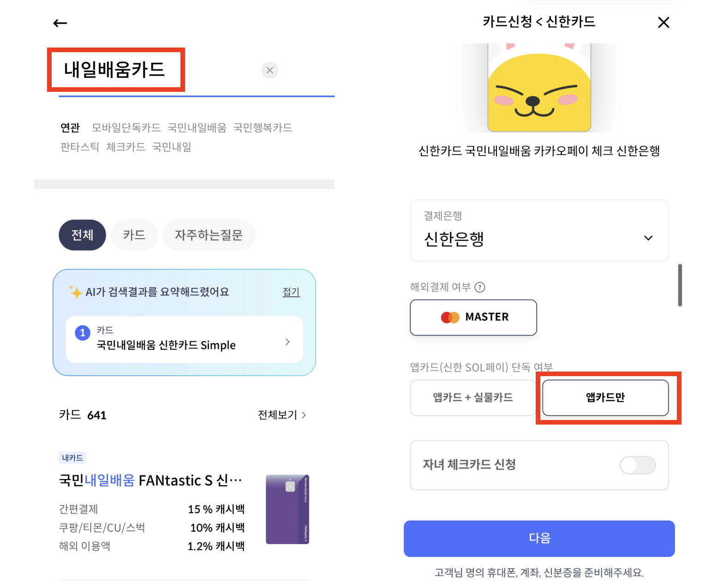Click the vertical scrollbar on the form

pos(680,285)
